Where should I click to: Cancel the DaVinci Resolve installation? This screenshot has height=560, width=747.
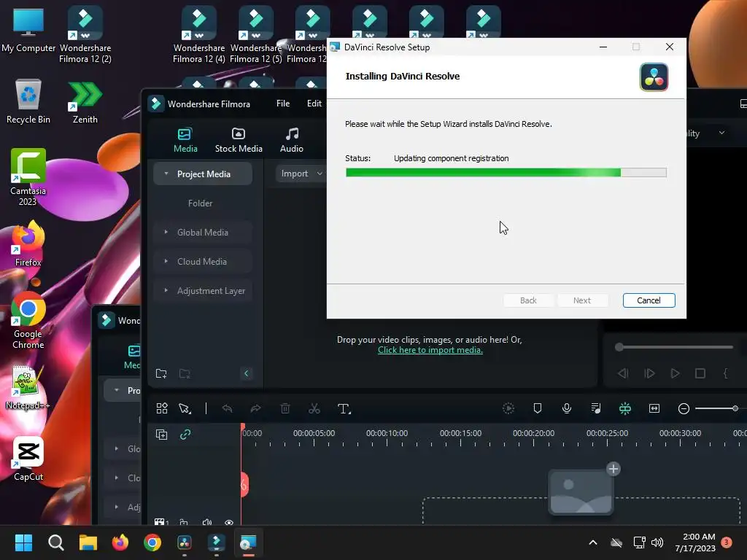(x=649, y=300)
